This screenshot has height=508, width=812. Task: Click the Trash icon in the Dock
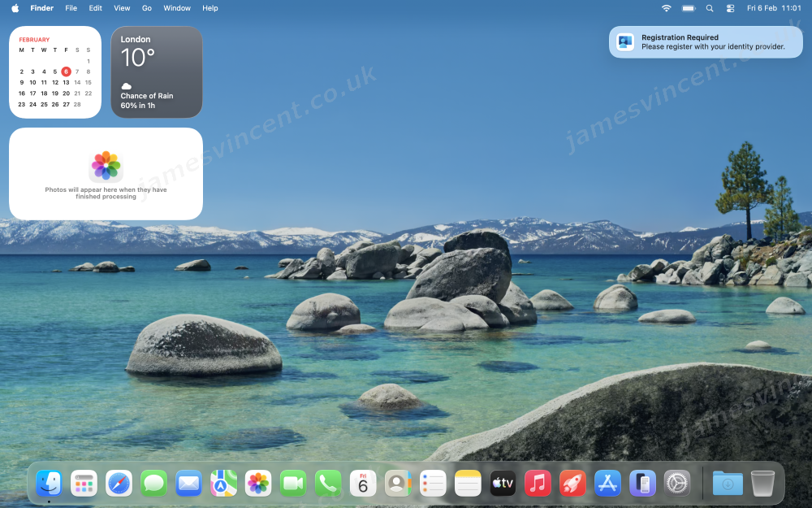coord(762,484)
